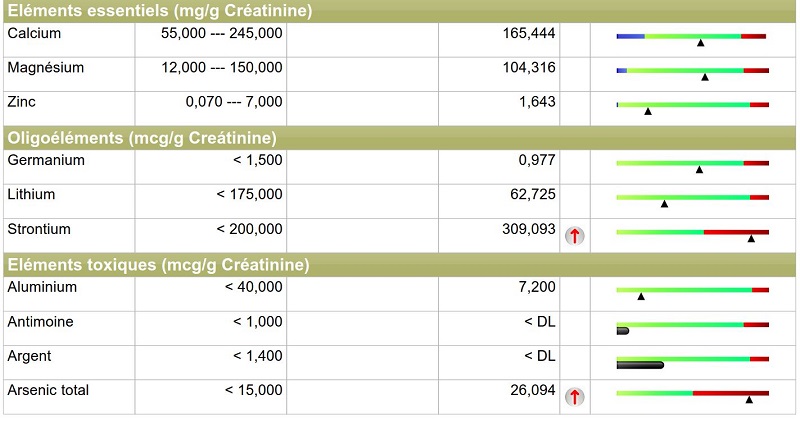Select the Eléments essentiels section header

[160, 12]
